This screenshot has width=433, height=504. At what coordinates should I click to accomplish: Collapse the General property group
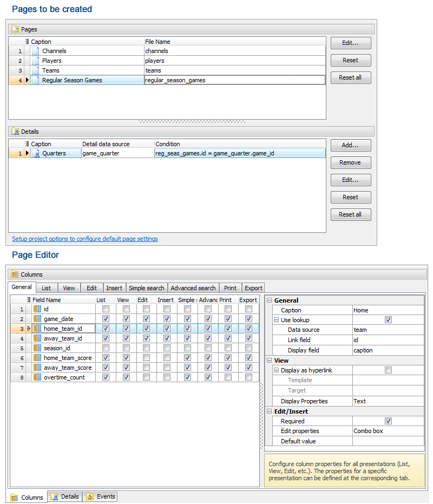tap(269, 300)
